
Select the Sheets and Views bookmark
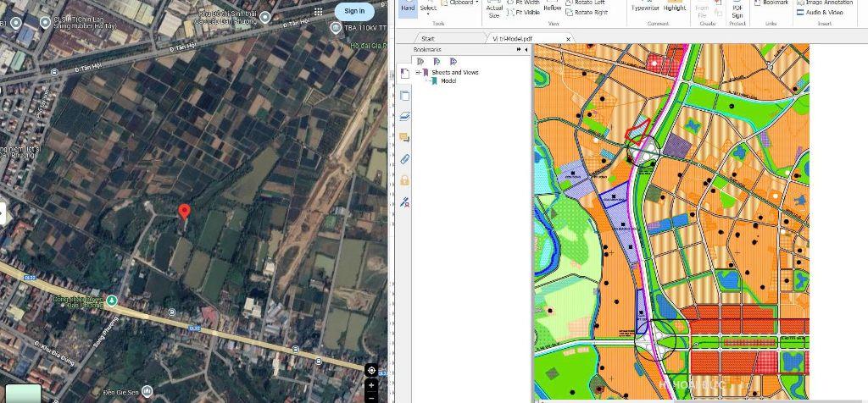tap(455, 73)
